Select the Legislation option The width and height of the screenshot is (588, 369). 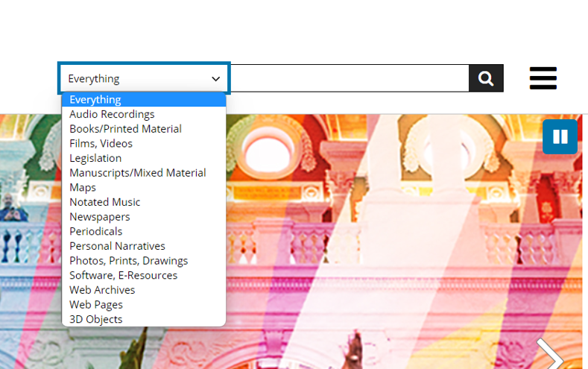144,158
